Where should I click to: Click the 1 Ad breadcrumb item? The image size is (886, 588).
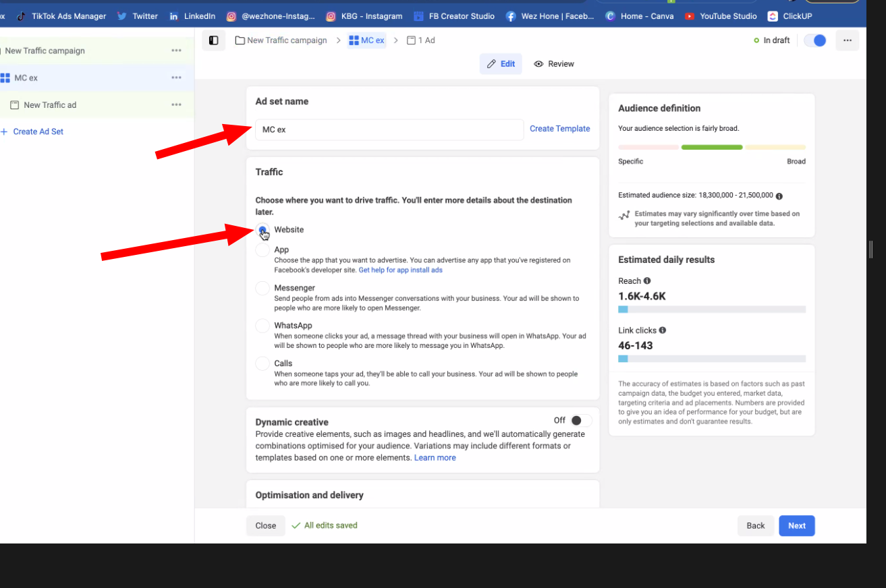coord(421,40)
